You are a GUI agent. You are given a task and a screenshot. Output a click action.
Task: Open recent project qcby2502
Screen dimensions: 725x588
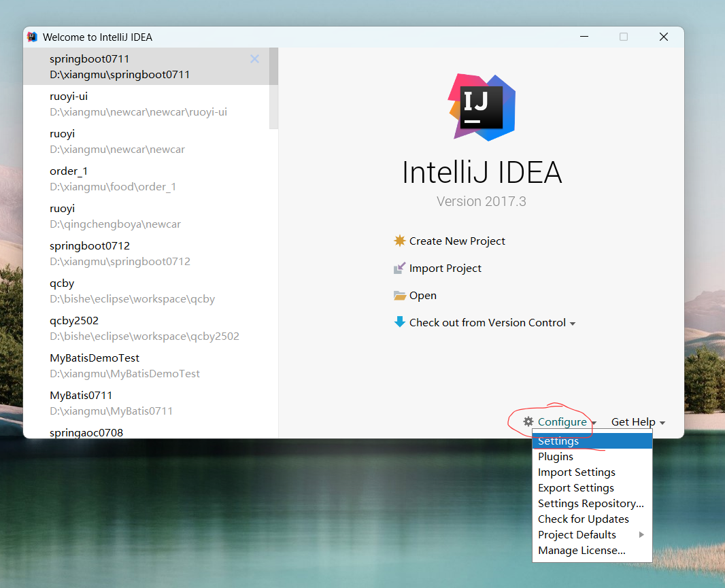146,328
